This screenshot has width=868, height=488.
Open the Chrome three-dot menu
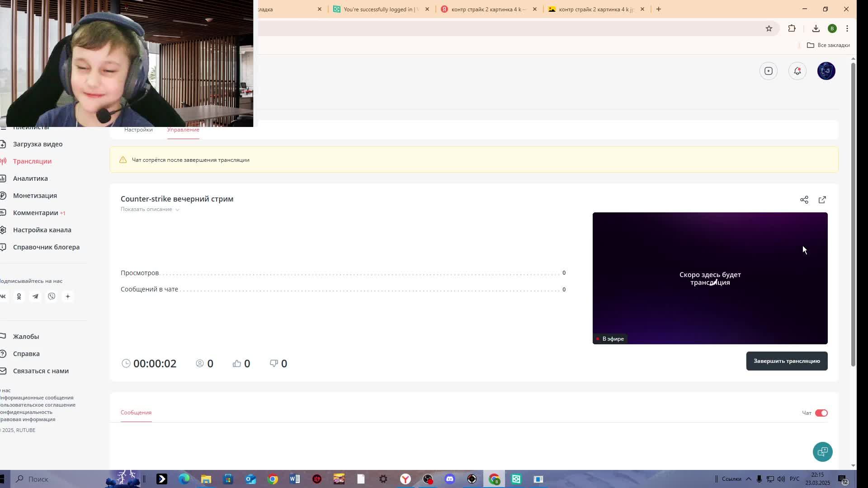[847, 28]
